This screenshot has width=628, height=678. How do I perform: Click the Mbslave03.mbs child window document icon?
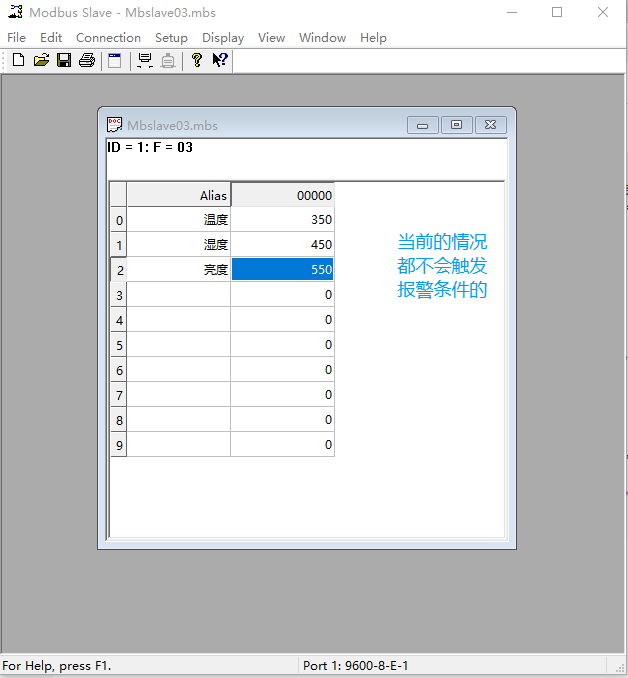click(x=114, y=125)
